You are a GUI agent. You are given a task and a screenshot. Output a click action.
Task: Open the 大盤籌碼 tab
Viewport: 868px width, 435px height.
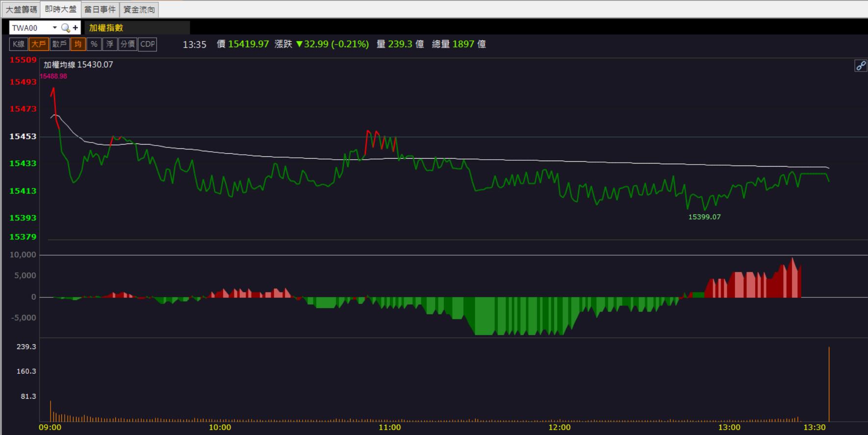[x=21, y=9]
